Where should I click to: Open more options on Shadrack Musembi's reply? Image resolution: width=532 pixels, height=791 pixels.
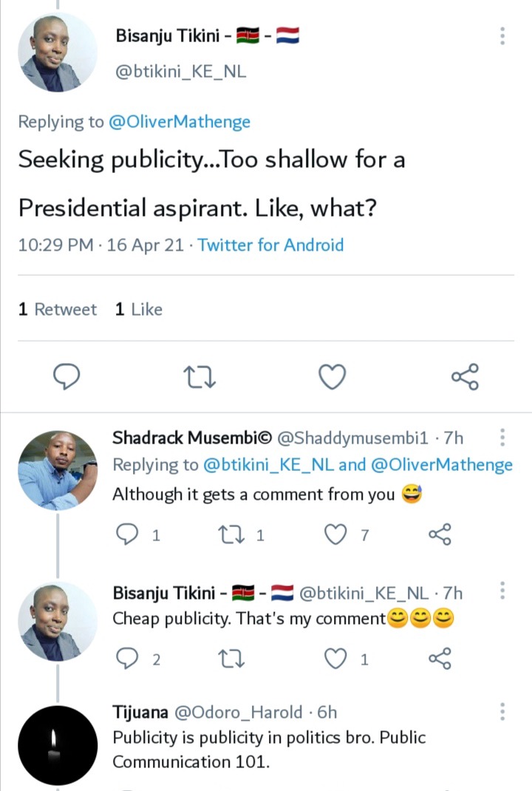click(502, 438)
